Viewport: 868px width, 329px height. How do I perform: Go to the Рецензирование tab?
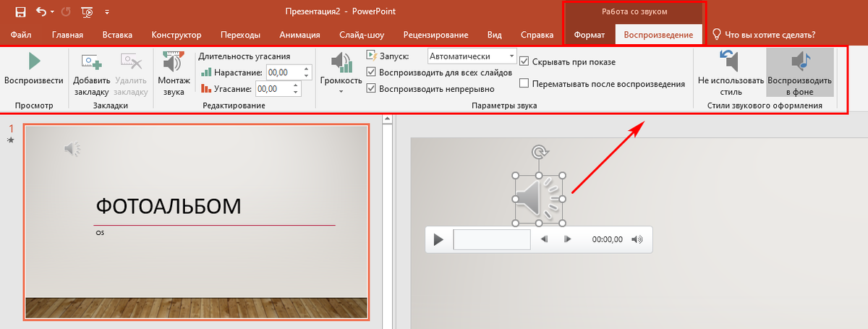click(x=435, y=34)
